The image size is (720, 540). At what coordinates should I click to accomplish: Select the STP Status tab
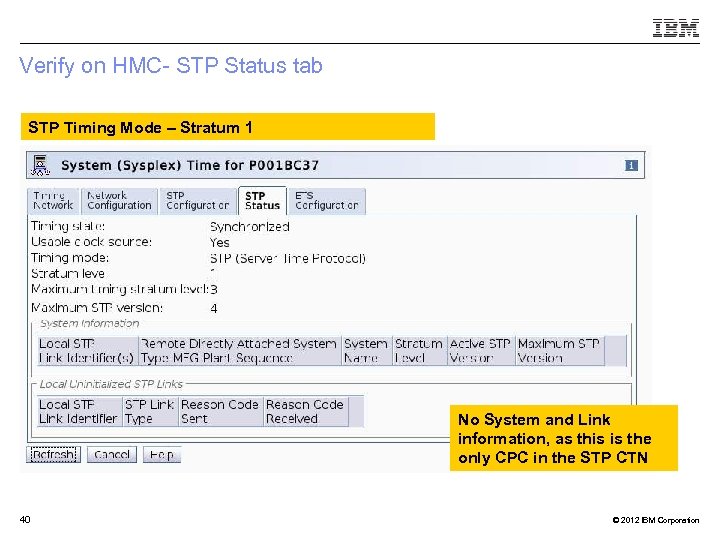pyautogui.click(x=263, y=201)
